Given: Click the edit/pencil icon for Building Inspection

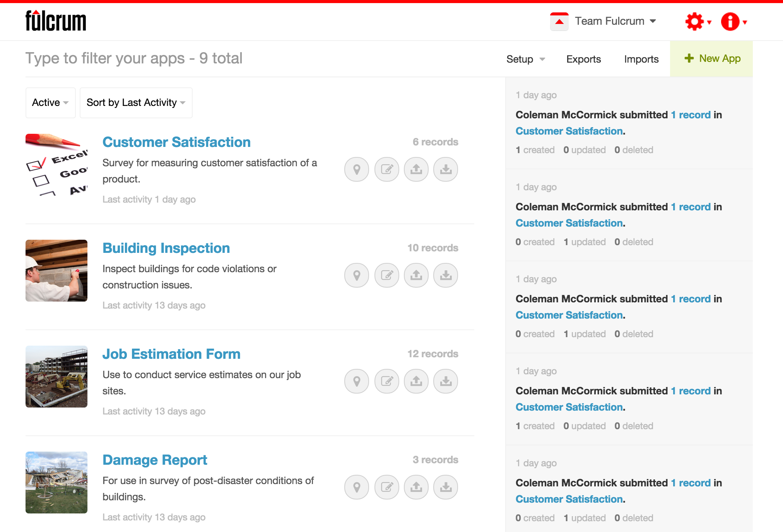Looking at the screenshot, I should tap(386, 275).
